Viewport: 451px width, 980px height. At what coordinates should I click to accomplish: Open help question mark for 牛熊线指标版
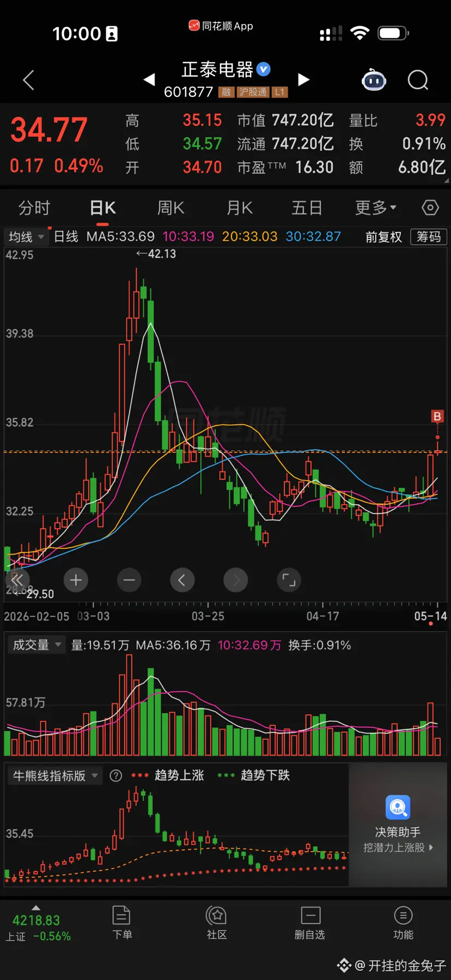(116, 776)
